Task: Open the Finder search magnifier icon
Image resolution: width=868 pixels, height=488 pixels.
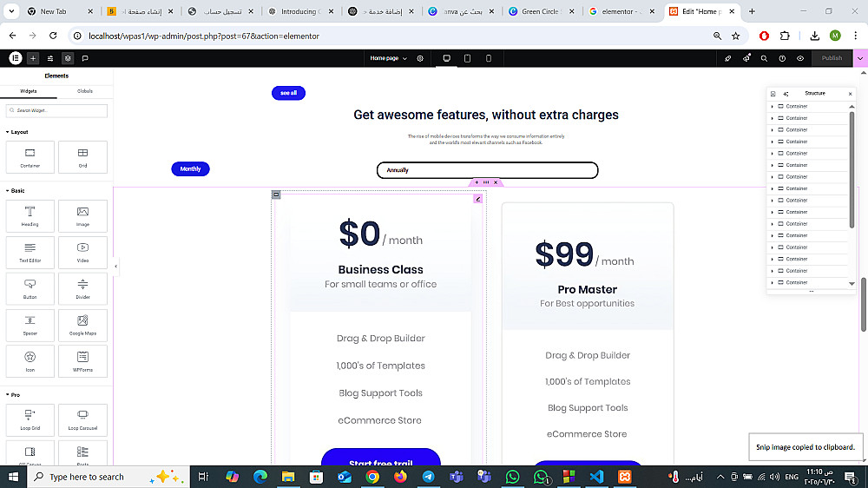Action: pyautogui.click(x=764, y=58)
